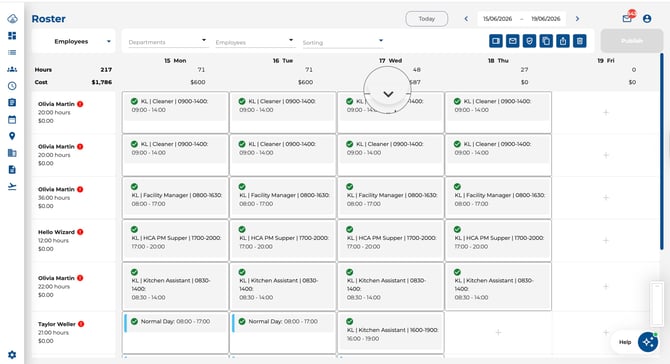Open the clock icon in sidebar
The image size is (670, 364).
coord(12,86)
